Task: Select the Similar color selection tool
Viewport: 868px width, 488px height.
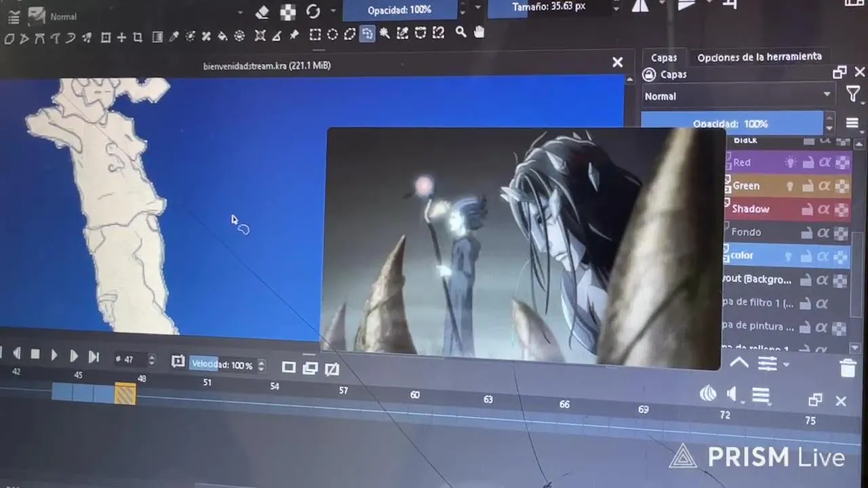Action: 401,33
